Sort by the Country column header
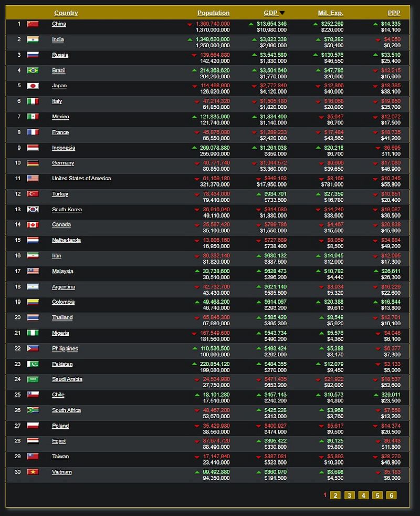This screenshot has width=420, height=516. tap(66, 13)
